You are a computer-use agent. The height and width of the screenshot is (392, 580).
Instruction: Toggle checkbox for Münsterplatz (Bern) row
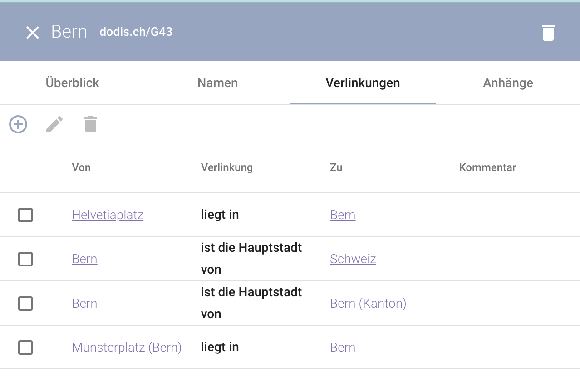coord(25,348)
